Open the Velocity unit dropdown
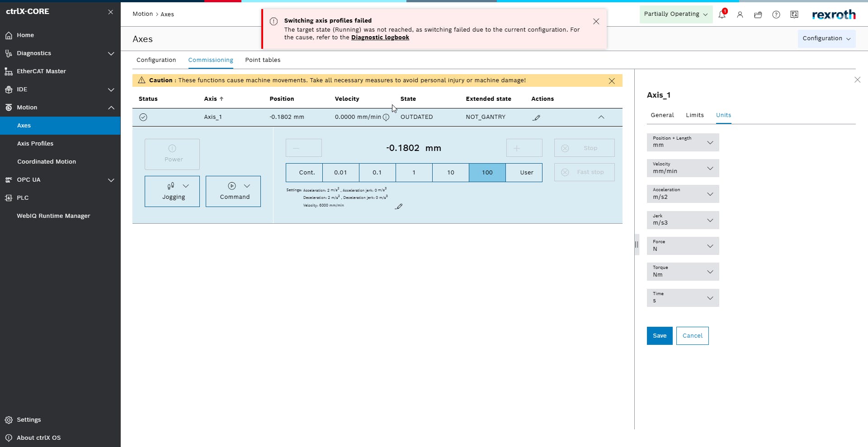 click(x=683, y=168)
